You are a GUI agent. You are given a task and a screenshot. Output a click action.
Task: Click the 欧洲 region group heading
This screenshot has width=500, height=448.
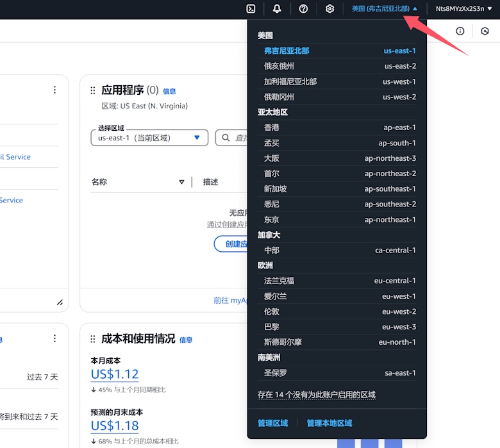pos(265,265)
